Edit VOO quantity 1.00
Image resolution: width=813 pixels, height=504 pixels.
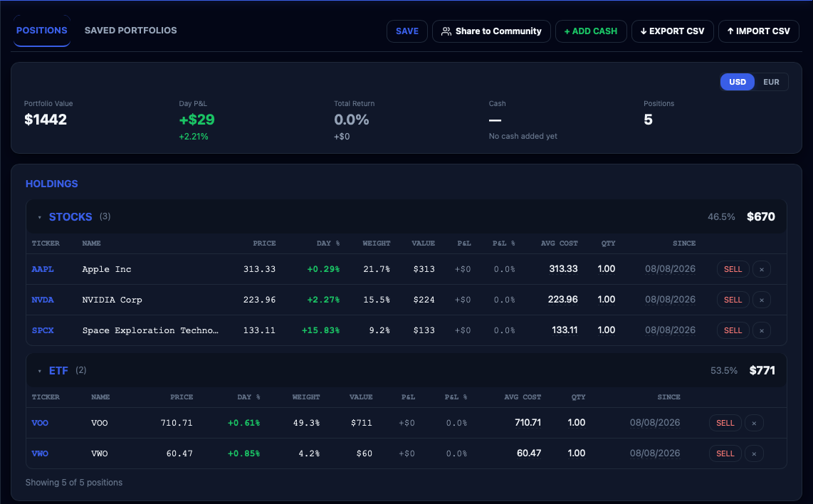[576, 423]
